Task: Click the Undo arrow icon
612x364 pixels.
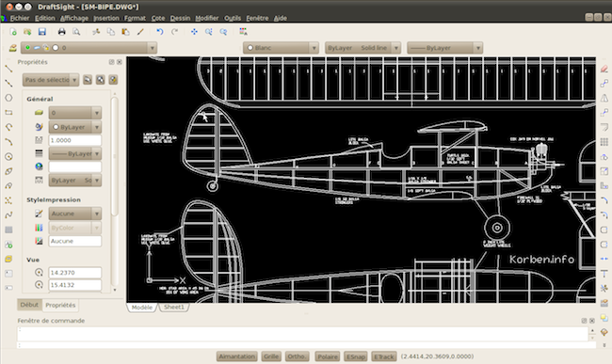Action: pos(160,32)
